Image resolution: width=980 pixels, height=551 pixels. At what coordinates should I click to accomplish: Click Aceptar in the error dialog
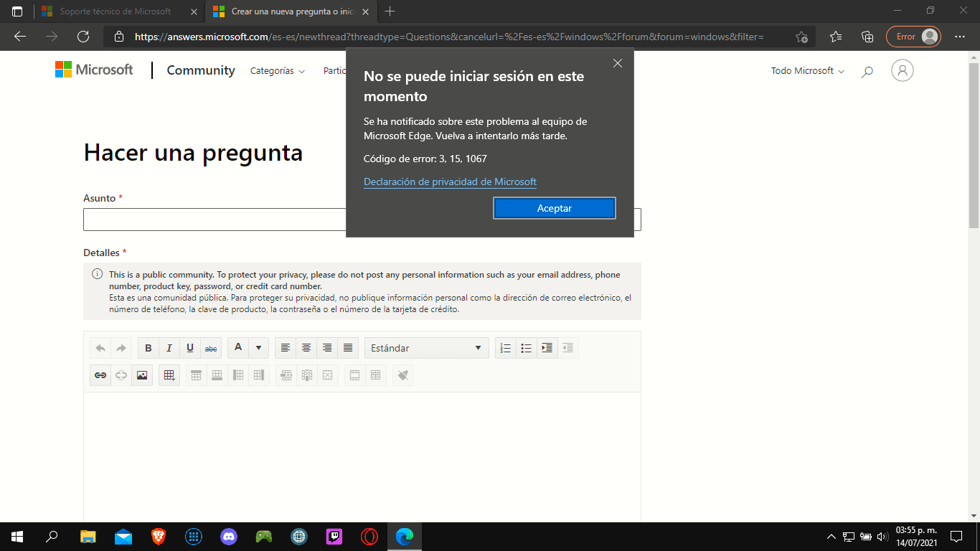pyautogui.click(x=555, y=208)
